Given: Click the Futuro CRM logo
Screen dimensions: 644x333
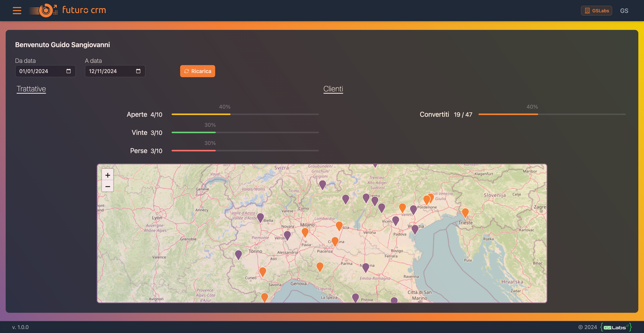Looking at the screenshot, I should click(x=67, y=10).
